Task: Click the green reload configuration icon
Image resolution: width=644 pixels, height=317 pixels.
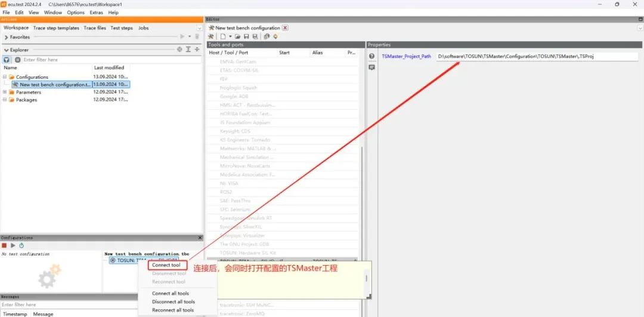Action: click(21, 245)
